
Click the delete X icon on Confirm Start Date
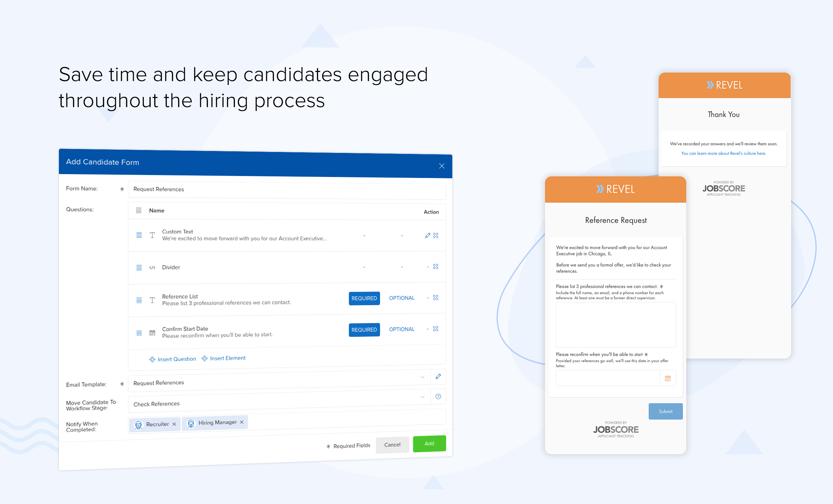[437, 330]
